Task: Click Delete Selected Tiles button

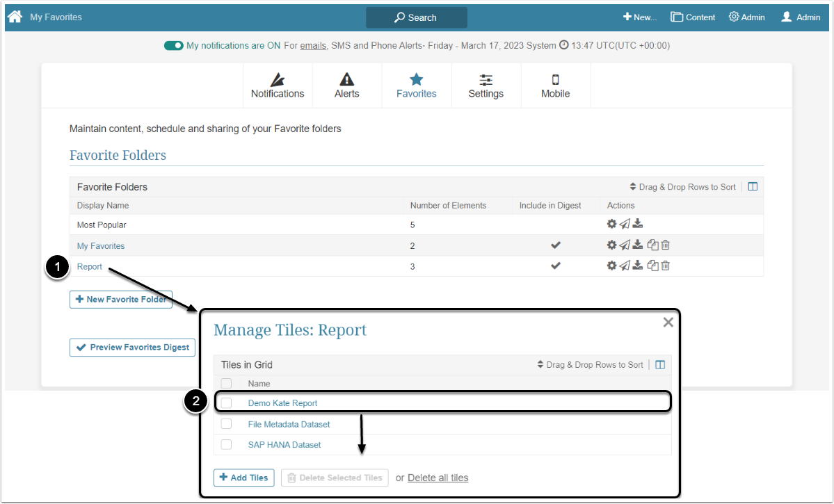Action: [335, 478]
